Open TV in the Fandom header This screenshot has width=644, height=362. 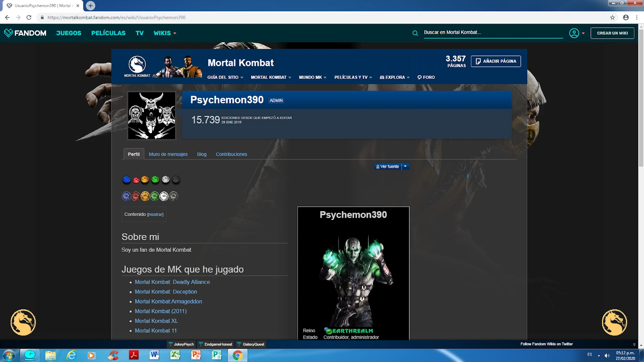point(140,33)
